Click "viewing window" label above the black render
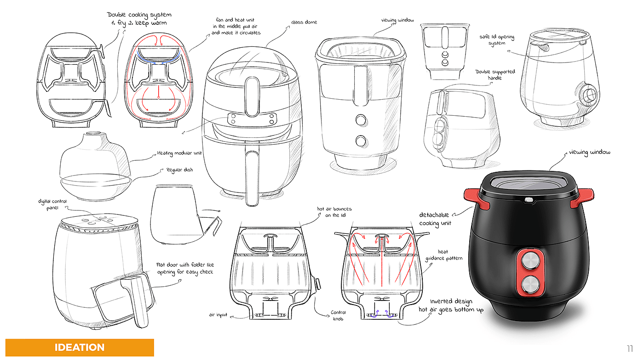The image size is (644, 362). (x=589, y=153)
